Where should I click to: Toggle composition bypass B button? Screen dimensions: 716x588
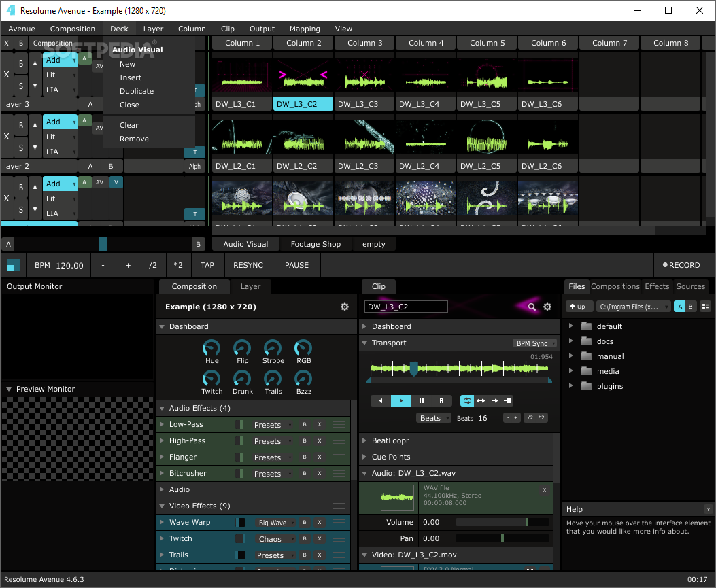point(21,44)
